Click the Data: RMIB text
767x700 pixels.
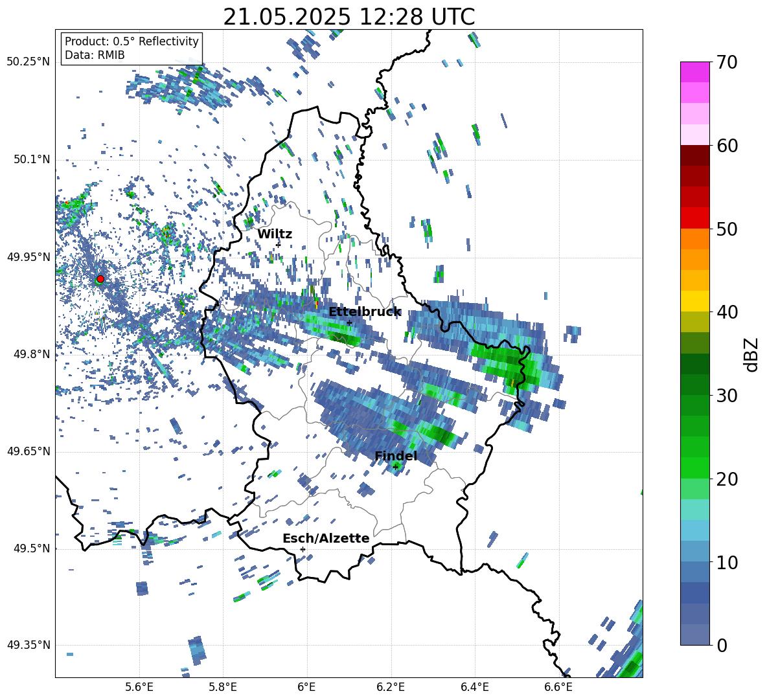click(x=95, y=55)
